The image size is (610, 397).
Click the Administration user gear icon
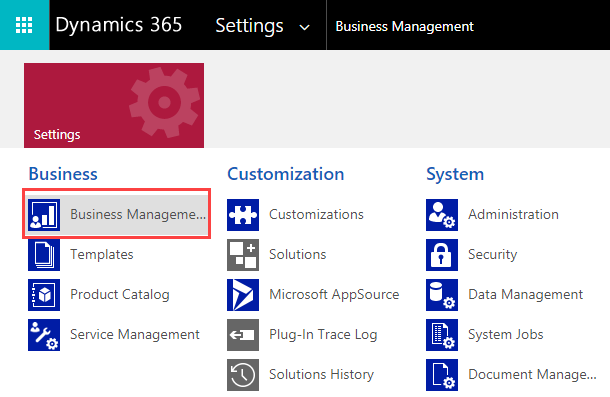click(x=442, y=215)
